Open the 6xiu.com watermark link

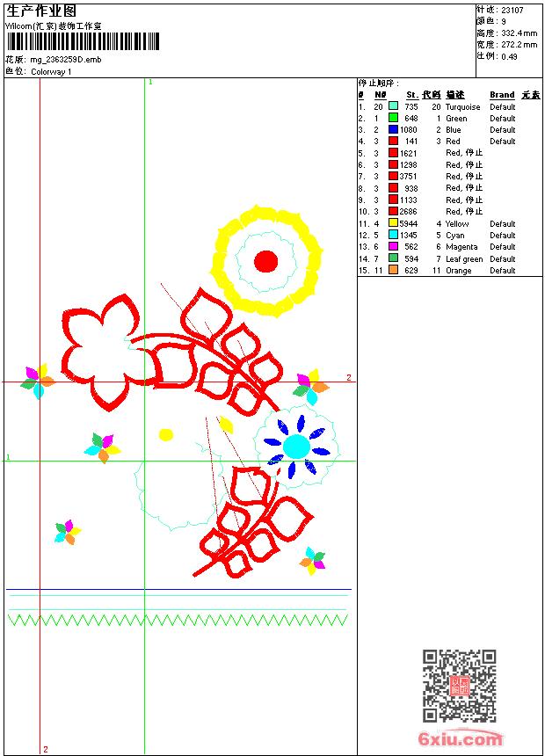coord(460,738)
